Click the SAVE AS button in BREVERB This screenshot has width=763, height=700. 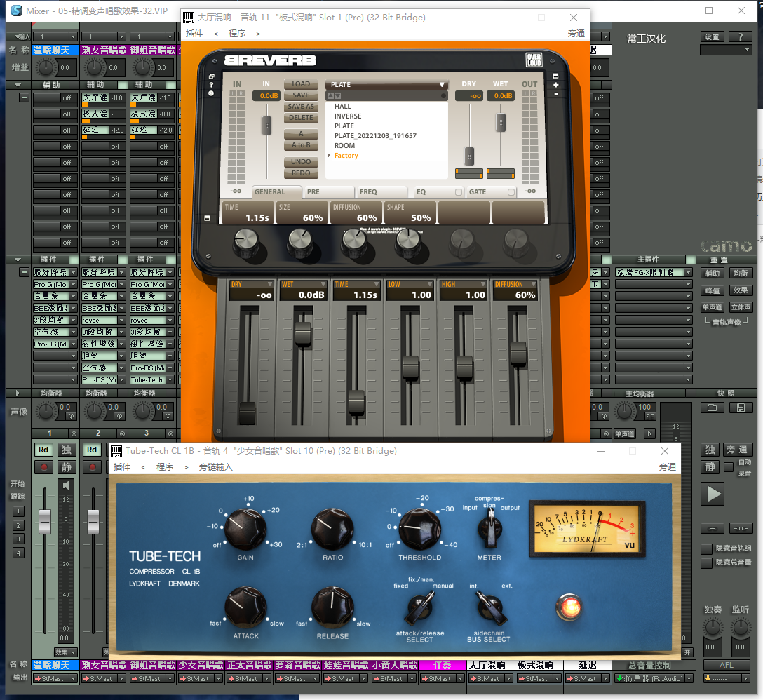(x=301, y=107)
